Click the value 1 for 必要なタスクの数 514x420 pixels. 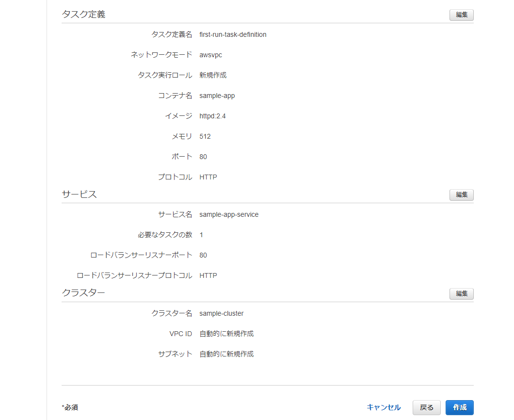pos(201,235)
